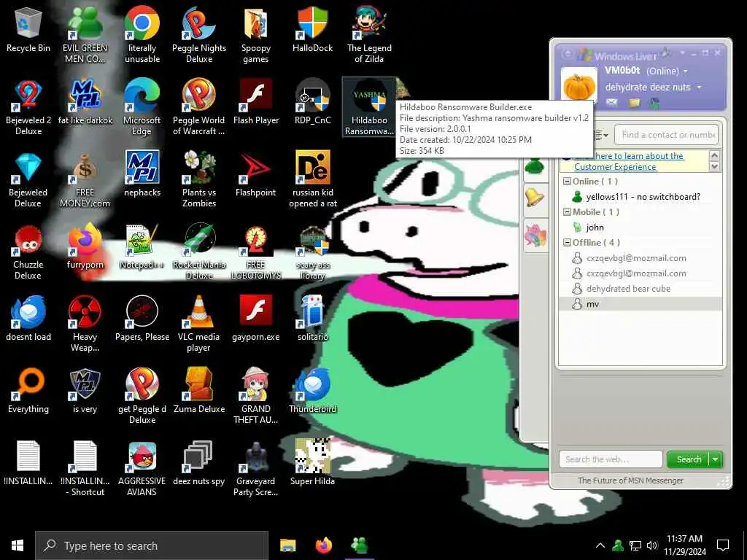Select the Flash Player desktop icon
This screenshot has height=560, width=747.
(x=256, y=101)
